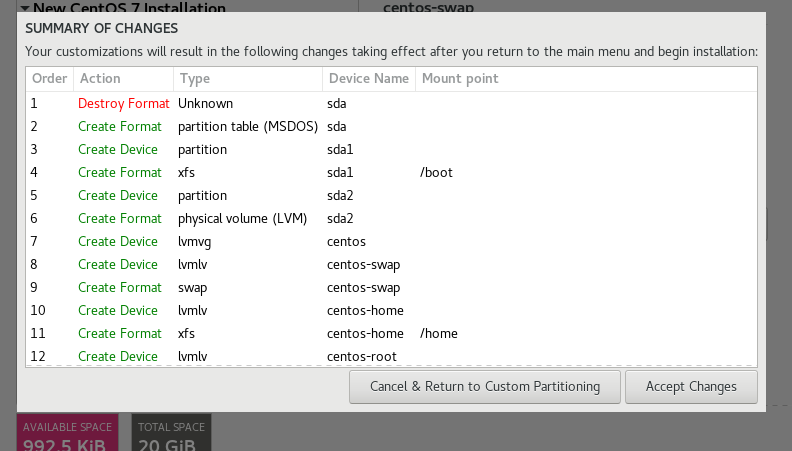Select the Create Format action in row 2
Screen dimensions: 792x451
120,127
